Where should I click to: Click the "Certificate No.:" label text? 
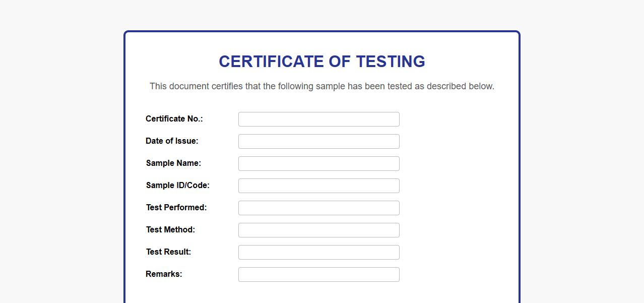click(x=174, y=119)
